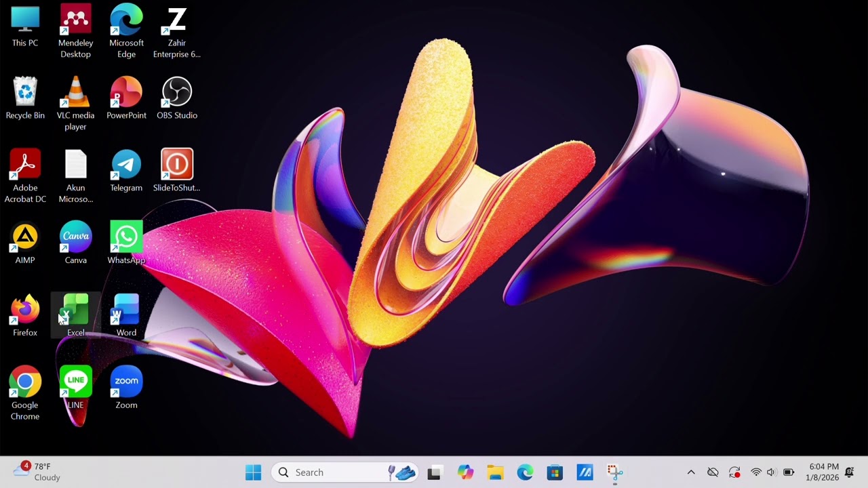Open This PC desktop icon
Image resolution: width=868 pixels, height=488 pixels.
(25, 27)
